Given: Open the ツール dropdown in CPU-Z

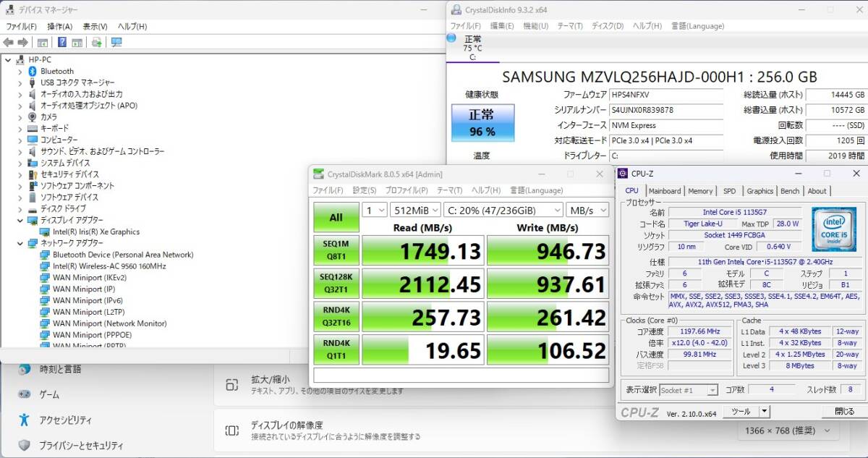Looking at the screenshot, I should click(746, 411).
